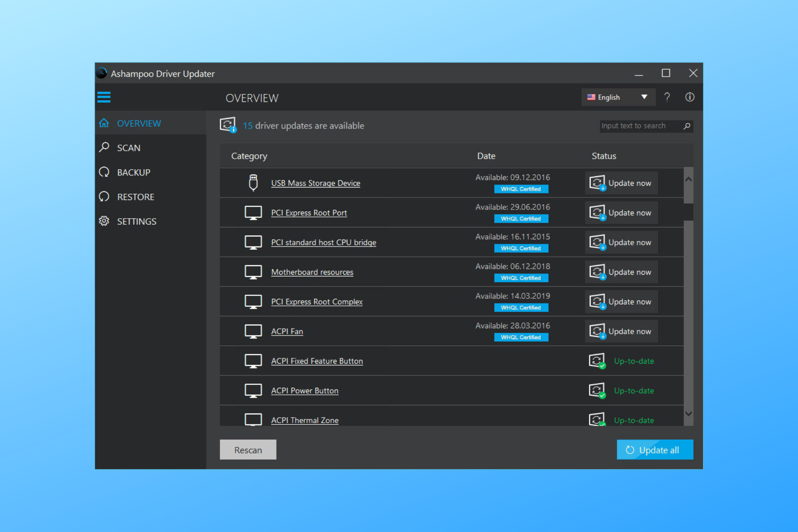Image resolution: width=798 pixels, height=532 pixels.
Task: Open the Restore section
Action: click(x=150, y=197)
